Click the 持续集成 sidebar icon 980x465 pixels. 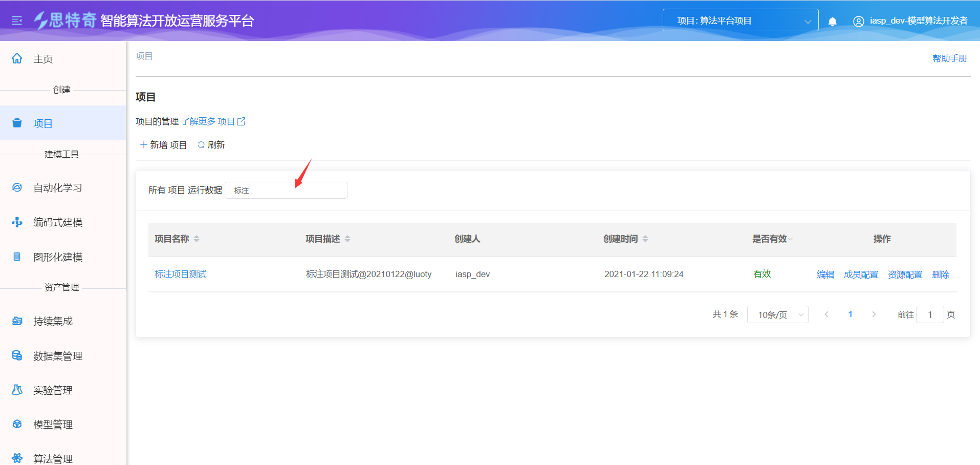click(x=17, y=321)
